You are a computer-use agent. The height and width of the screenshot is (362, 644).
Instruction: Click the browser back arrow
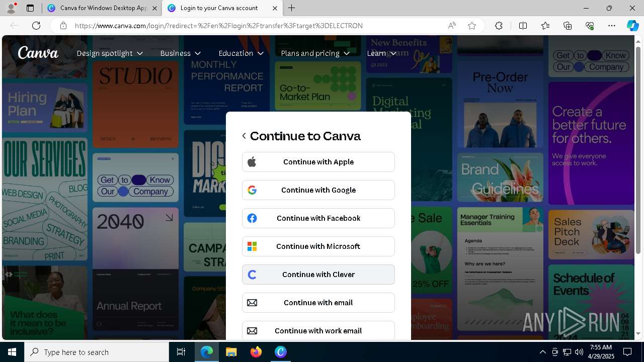click(14, 26)
